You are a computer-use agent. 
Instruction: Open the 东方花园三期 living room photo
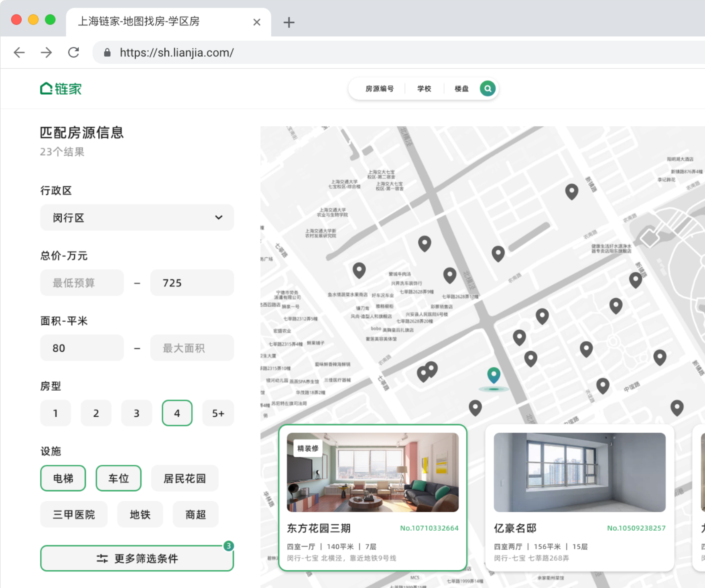coord(372,472)
